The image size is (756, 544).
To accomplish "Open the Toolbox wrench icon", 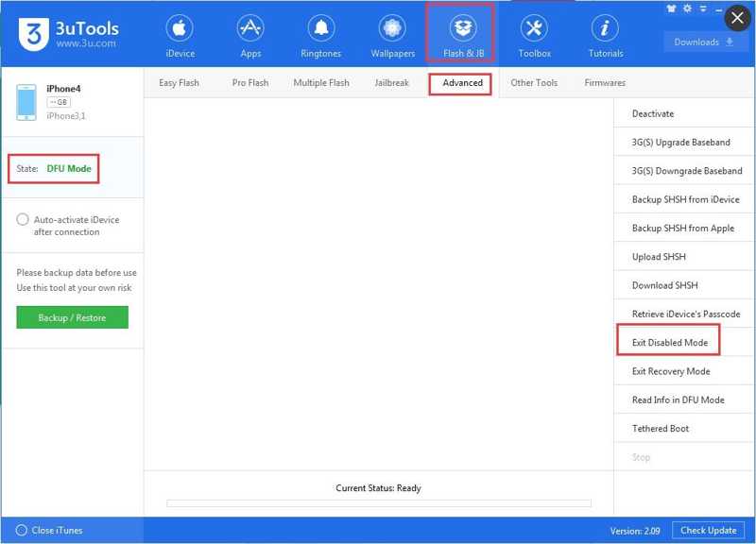I will click(534, 28).
